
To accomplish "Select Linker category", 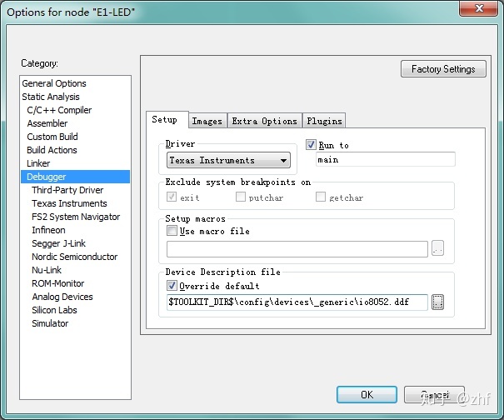I will point(38,163).
